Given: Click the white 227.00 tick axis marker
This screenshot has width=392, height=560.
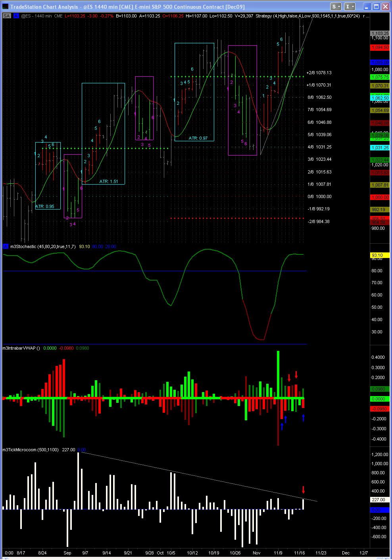Looking at the screenshot, I should [380, 500].
